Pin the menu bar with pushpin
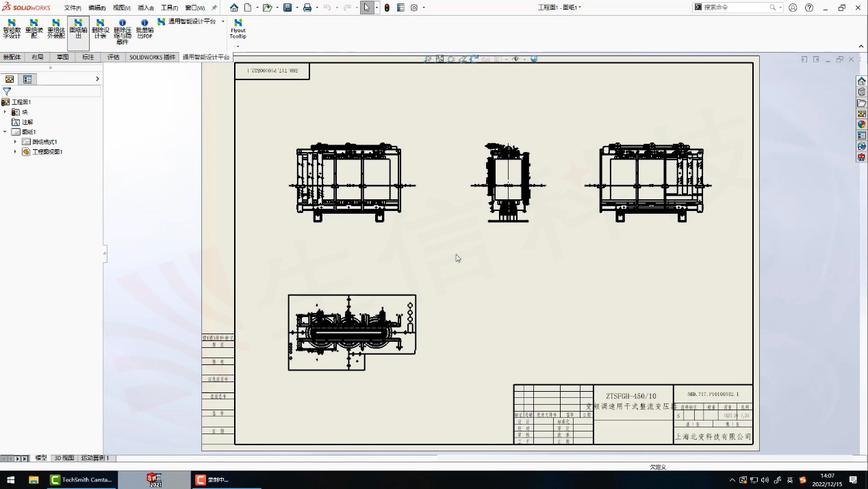 point(214,8)
